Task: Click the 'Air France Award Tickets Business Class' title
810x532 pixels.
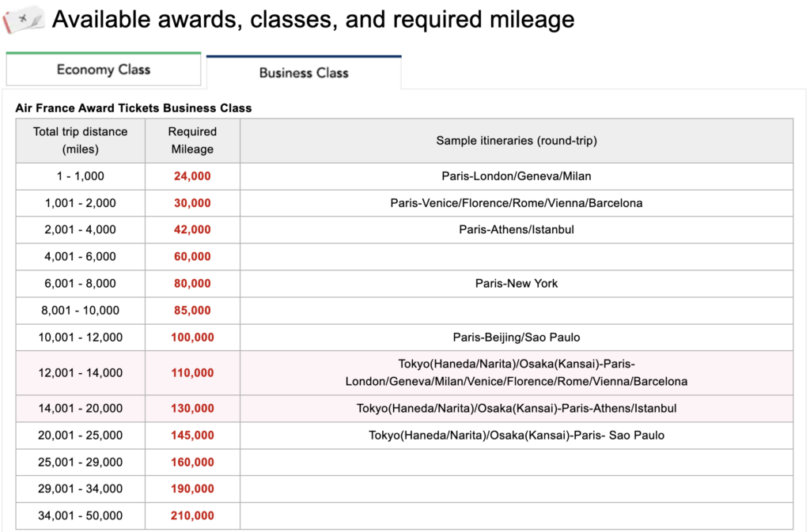Action: click(x=133, y=108)
